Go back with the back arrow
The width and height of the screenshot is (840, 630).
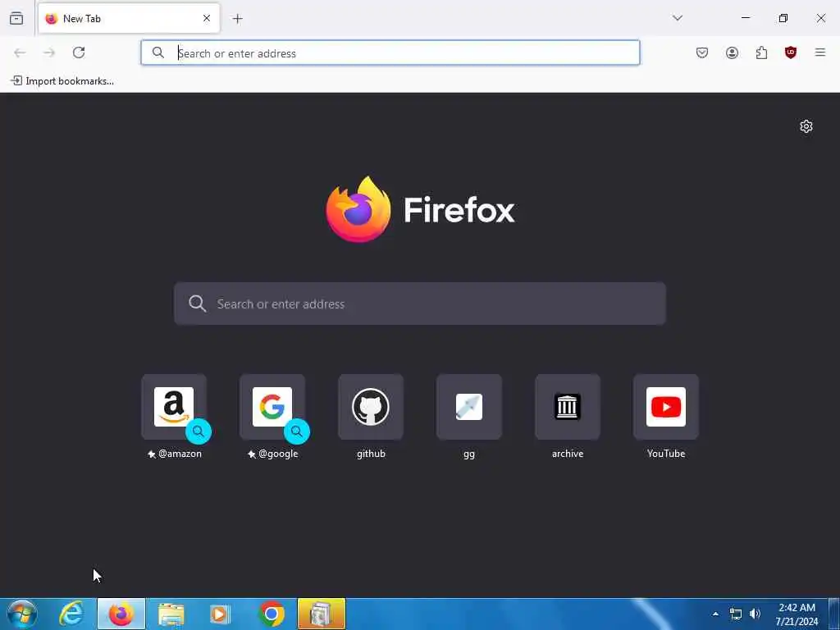tap(20, 52)
